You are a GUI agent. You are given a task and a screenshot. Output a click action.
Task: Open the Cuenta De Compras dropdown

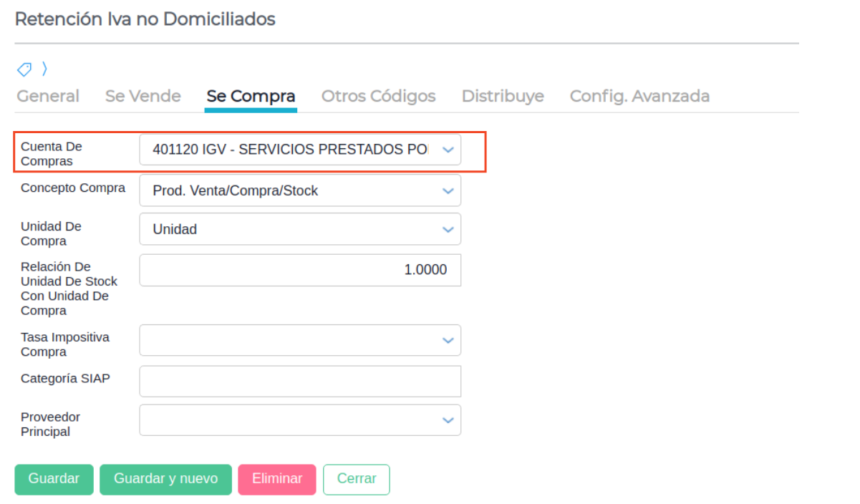coord(300,150)
